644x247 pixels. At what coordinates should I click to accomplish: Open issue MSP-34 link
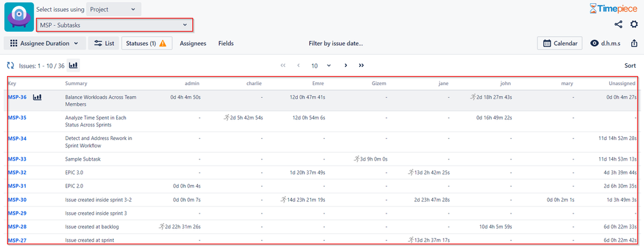click(17, 139)
